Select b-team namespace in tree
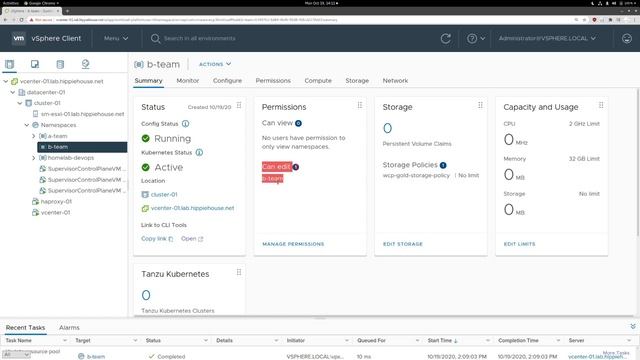 (x=82, y=147)
